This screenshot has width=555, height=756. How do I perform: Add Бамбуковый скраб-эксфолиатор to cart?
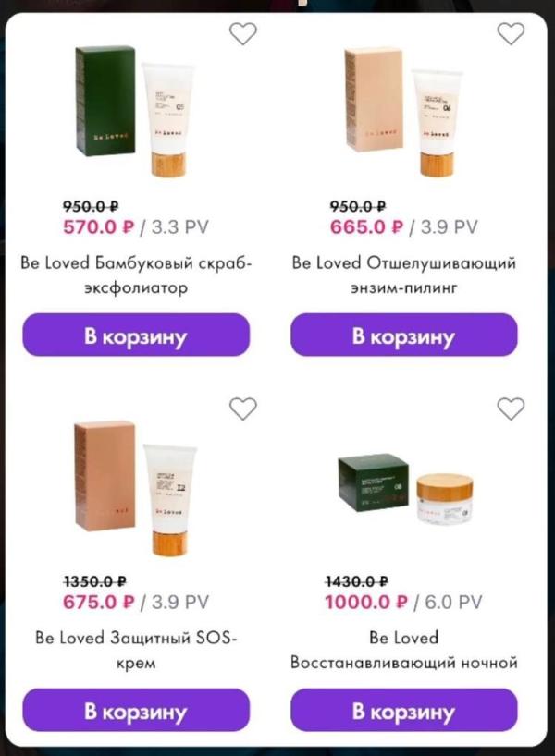136,335
